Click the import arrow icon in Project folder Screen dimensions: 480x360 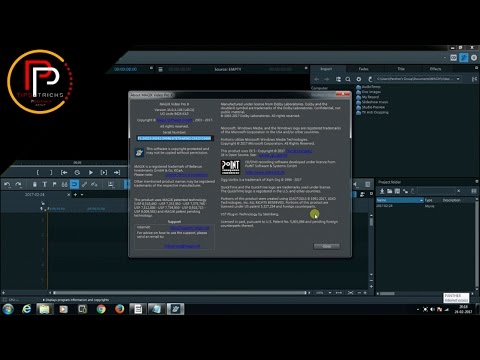[x=382, y=191]
